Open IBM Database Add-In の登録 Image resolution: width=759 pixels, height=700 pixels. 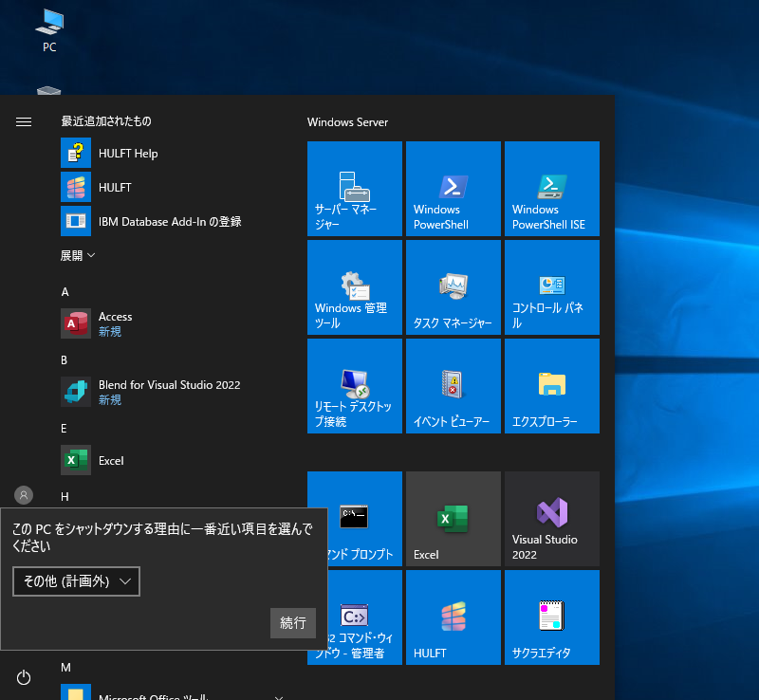175,221
